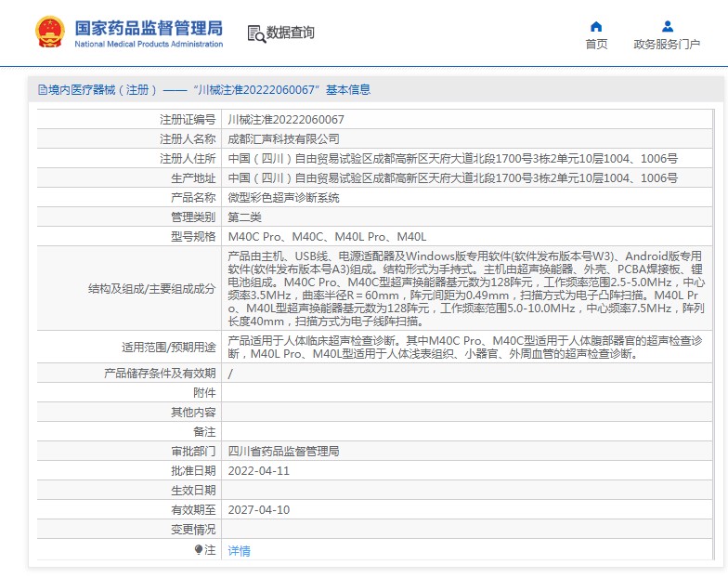Click the national emblem logo
The image size is (728, 578).
point(50,32)
